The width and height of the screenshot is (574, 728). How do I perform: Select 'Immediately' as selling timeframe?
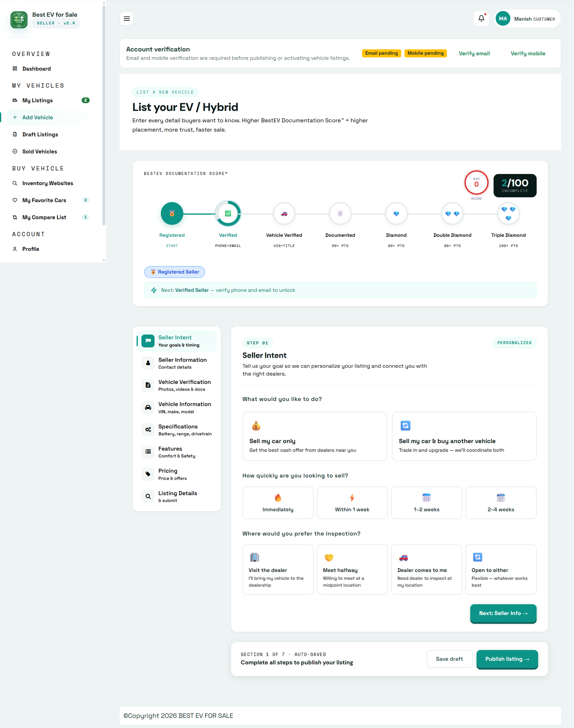coord(278,503)
